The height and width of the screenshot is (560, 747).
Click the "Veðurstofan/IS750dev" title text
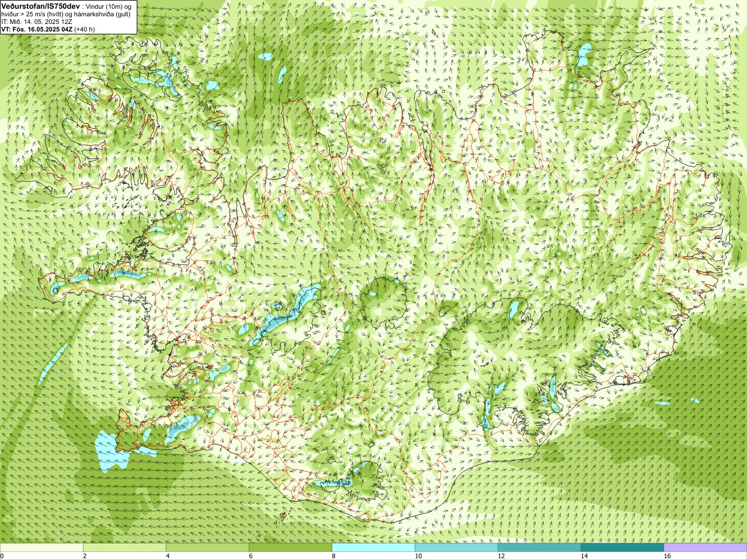[x=41, y=5]
